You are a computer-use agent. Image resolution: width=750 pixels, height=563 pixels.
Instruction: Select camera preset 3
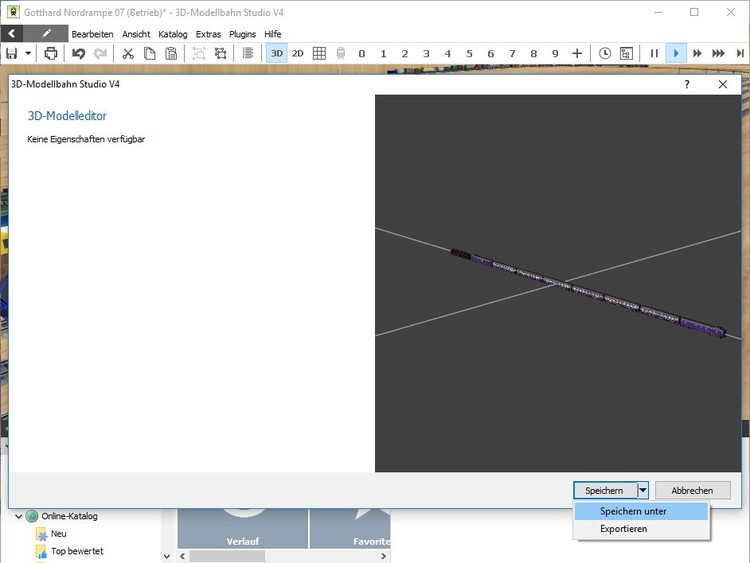[x=426, y=54]
